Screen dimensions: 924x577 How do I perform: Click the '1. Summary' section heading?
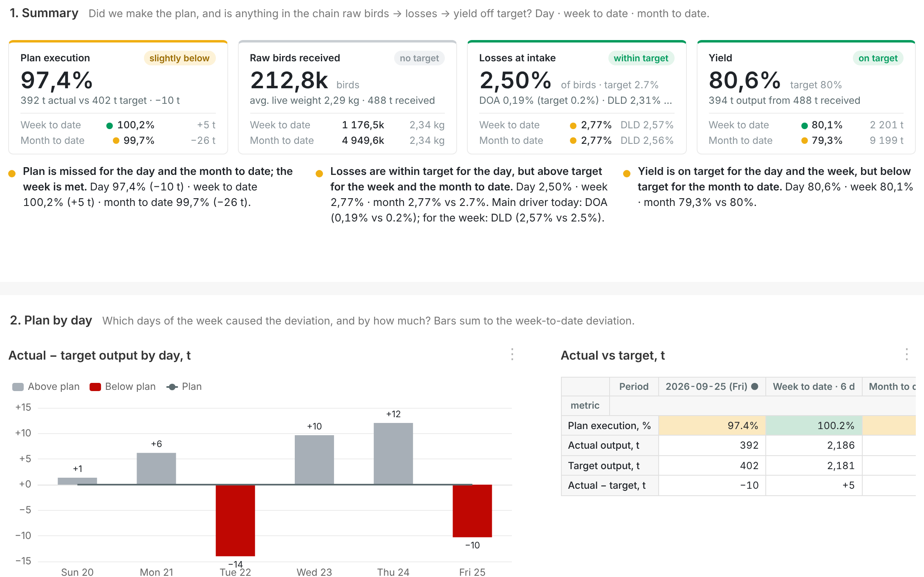coord(44,13)
